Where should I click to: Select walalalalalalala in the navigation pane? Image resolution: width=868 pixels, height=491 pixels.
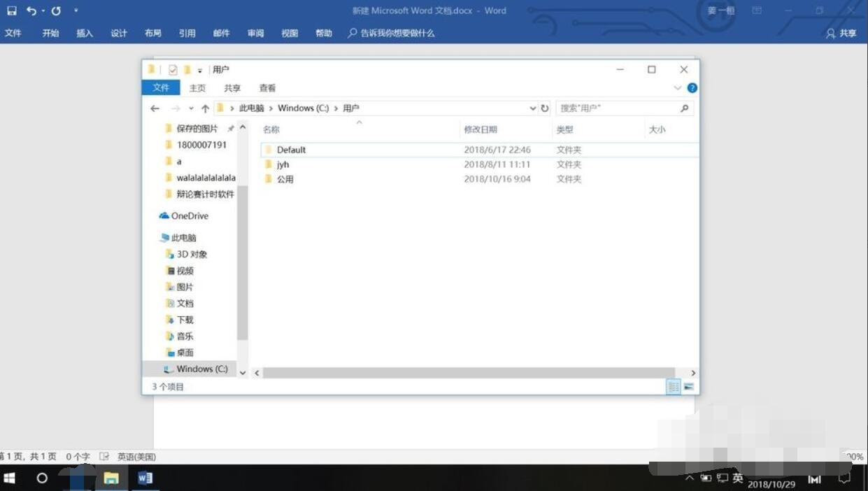point(206,178)
